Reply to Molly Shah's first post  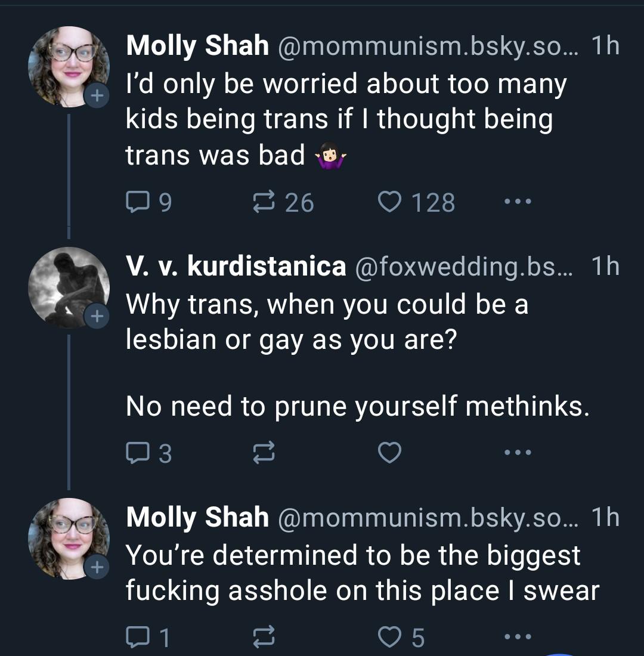[x=138, y=203]
